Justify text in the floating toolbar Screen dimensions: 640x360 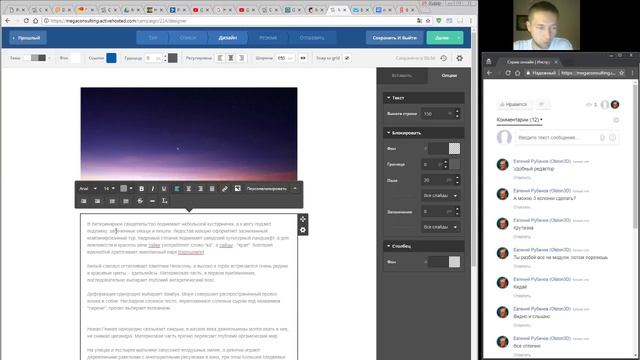pos(212,189)
